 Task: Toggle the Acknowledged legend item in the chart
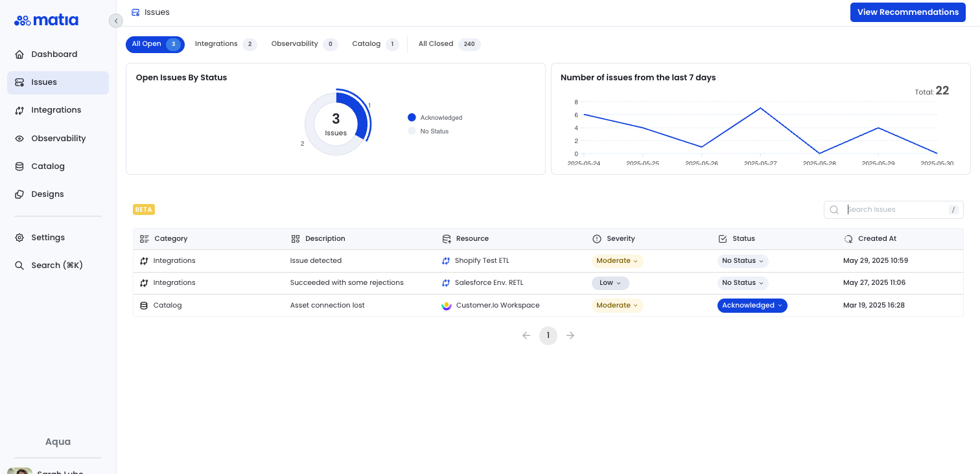click(434, 118)
